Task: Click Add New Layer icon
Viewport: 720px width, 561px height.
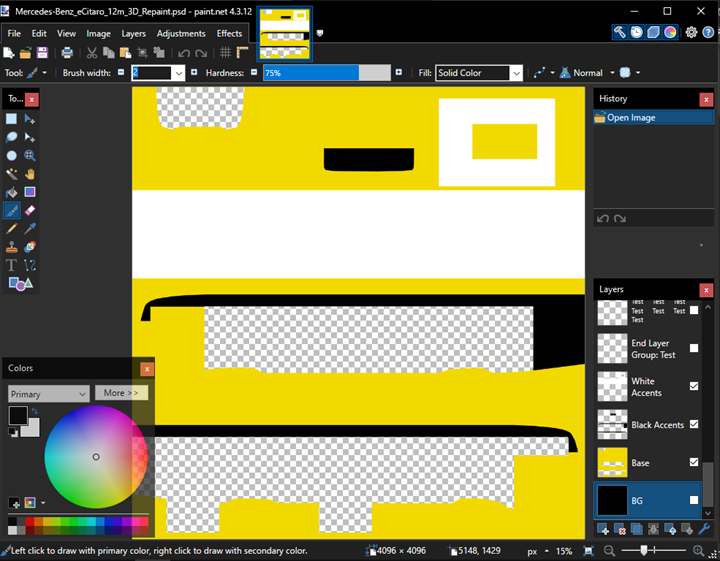Action: [x=603, y=529]
